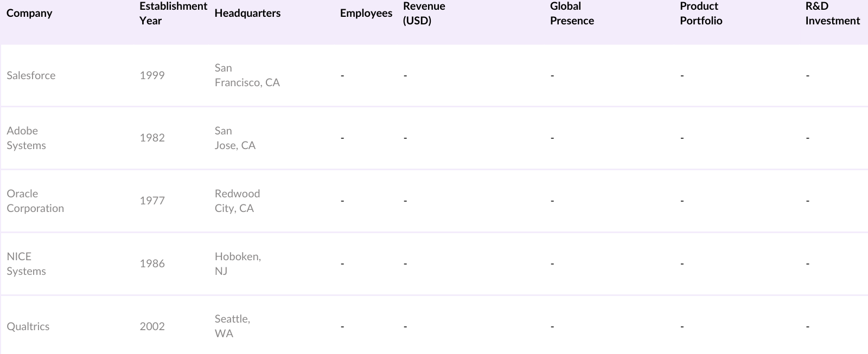Click the Establishment Year column header
868x354 pixels.
[x=173, y=14]
